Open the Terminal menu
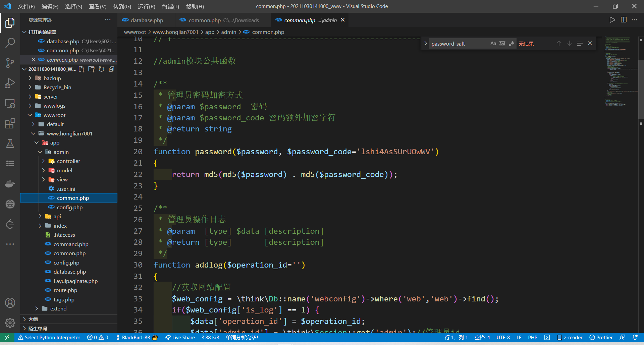 tap(170, 6)
